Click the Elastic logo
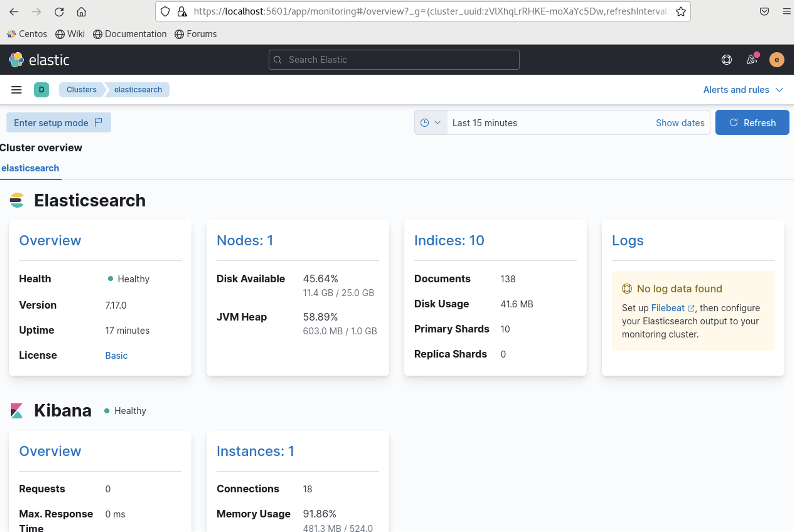The height and width of the screenshot is (532, 794). (39, 60)
